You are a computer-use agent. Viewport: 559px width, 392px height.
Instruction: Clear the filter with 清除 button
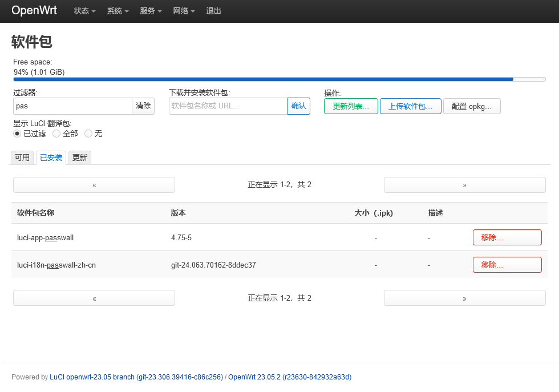pyautogui.click(x=143, y=106)
